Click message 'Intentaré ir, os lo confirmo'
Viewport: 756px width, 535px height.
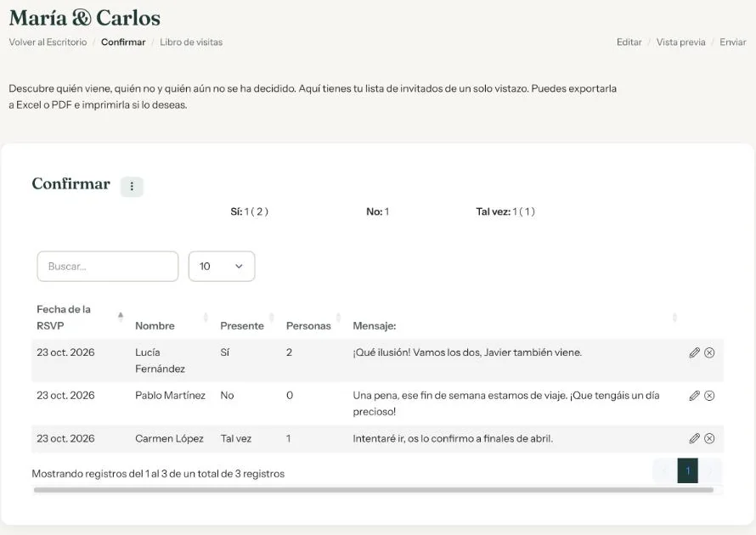(453, 438)
